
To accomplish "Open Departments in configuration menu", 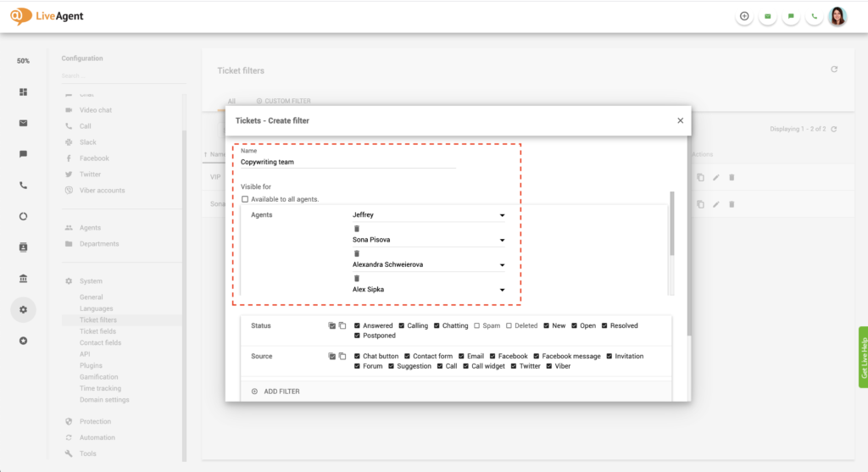I will [x=98, y=244].
